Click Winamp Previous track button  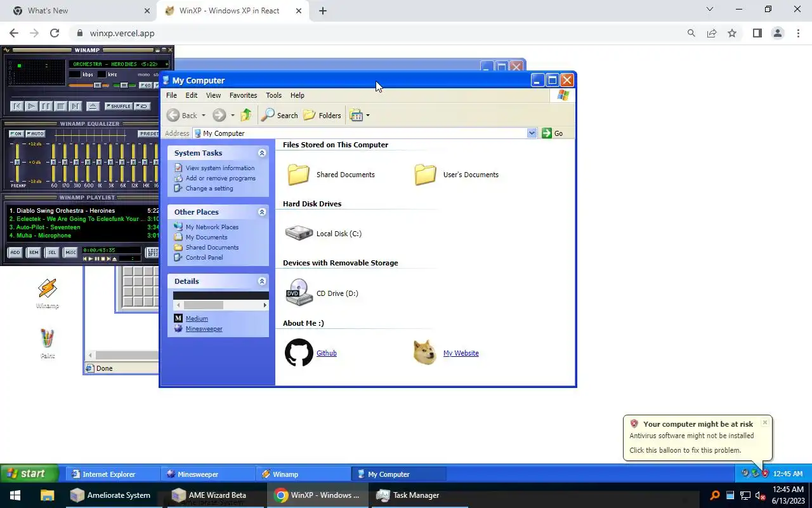[x=17, y=106]
